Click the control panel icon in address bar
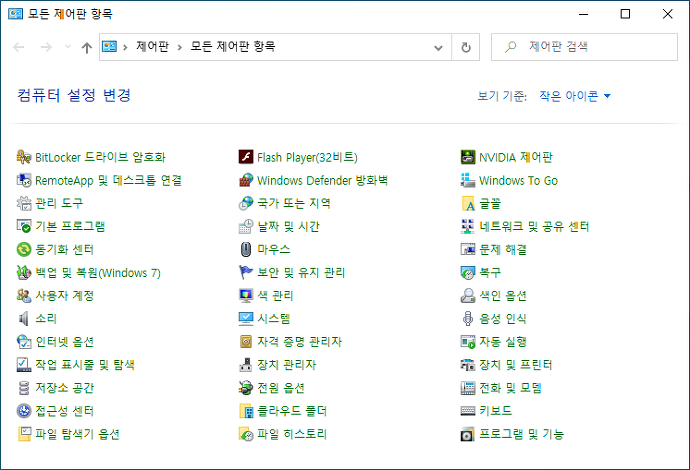This screenshot has width=690, height=470. (110, 46)
